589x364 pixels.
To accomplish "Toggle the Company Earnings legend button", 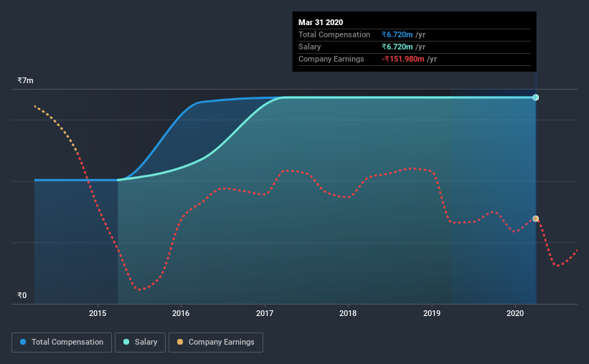I will tap(216, 343).
